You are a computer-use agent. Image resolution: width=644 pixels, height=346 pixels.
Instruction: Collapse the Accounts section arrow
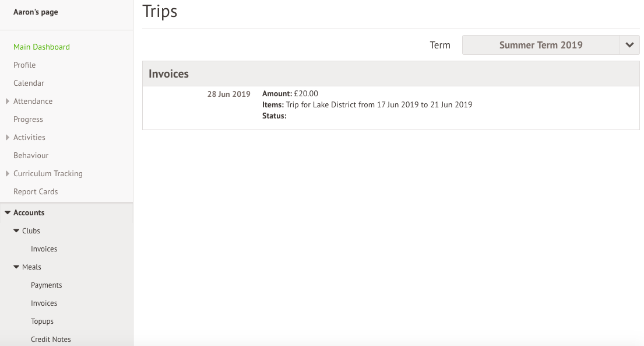pos(8,213)
